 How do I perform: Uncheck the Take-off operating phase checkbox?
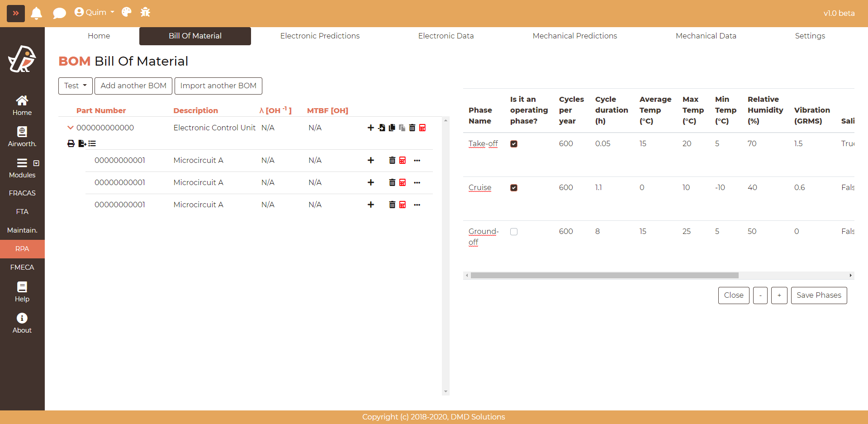514,144
